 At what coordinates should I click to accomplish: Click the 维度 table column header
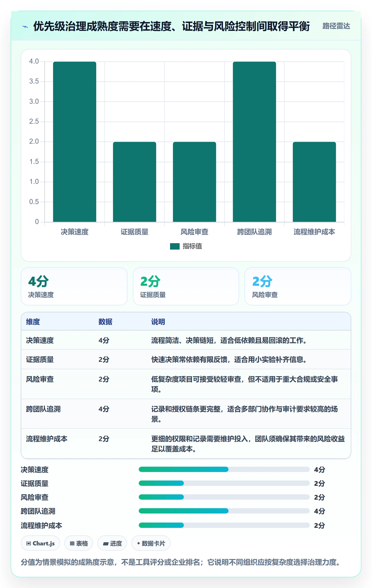coord(33,322)
